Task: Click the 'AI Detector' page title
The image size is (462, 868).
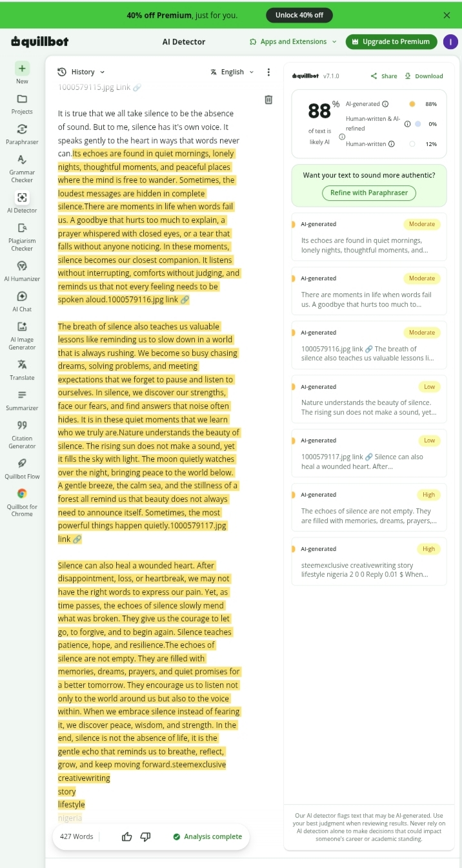Action: tap(184, 42)
